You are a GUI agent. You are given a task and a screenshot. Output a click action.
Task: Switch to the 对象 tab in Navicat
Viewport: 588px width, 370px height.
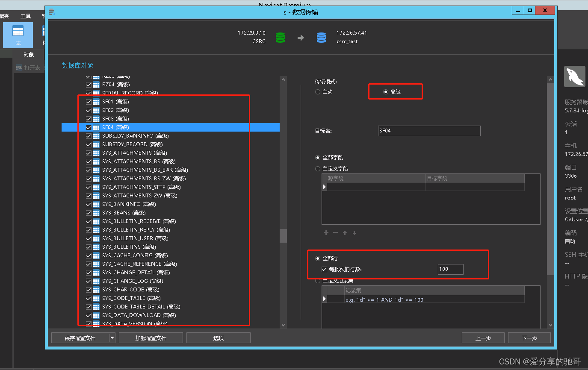click(29, 55)
